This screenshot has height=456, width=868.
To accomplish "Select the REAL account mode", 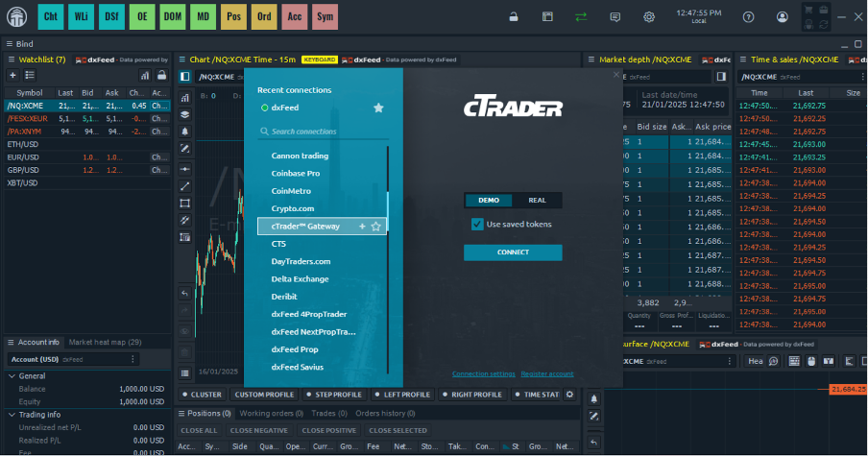I will tap(537, 200).
